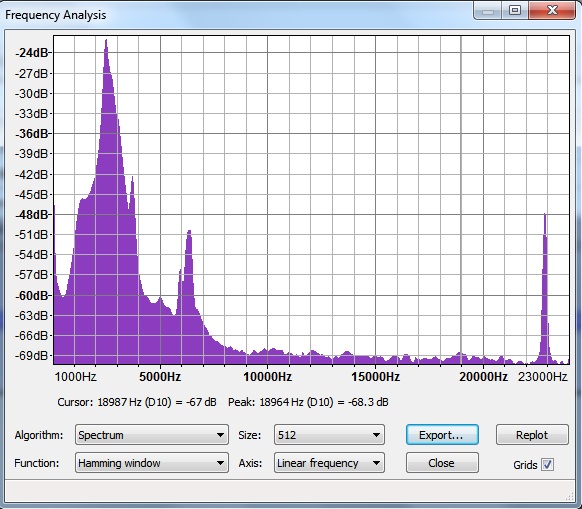Click the tallest spectrum peak near 2500Hz
The width and height of the screenshot is (582, 509).
click(106, 42)
